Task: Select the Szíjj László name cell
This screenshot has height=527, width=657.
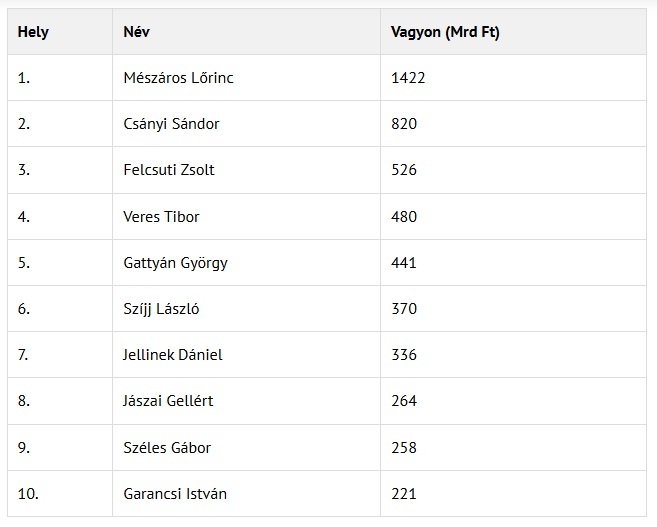Action: 161,309
